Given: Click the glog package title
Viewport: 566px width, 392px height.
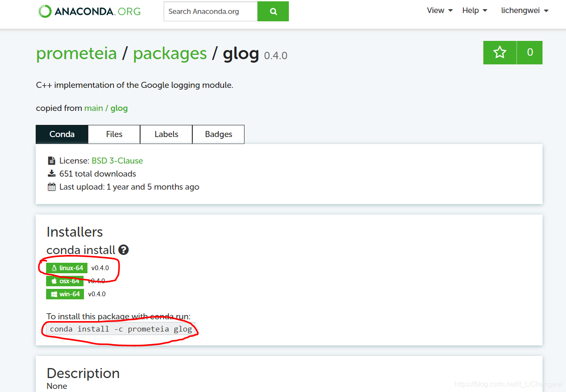Looking at the screenshot, I should click(x=241, y=54).
